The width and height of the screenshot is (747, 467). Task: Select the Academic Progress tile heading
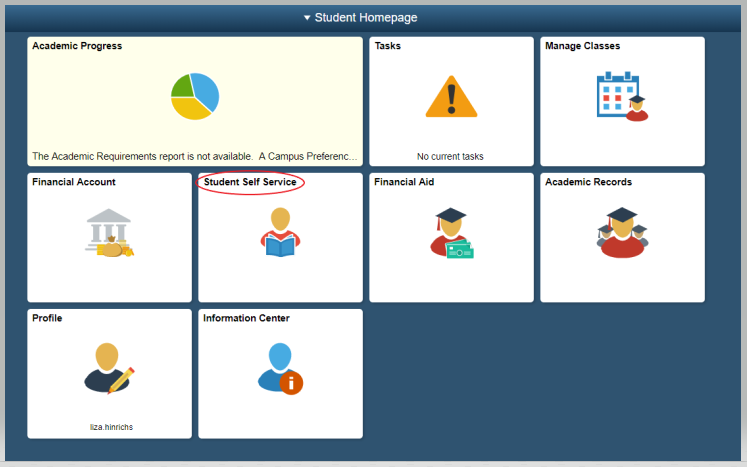pyautogui.click(x=77, y=46)
